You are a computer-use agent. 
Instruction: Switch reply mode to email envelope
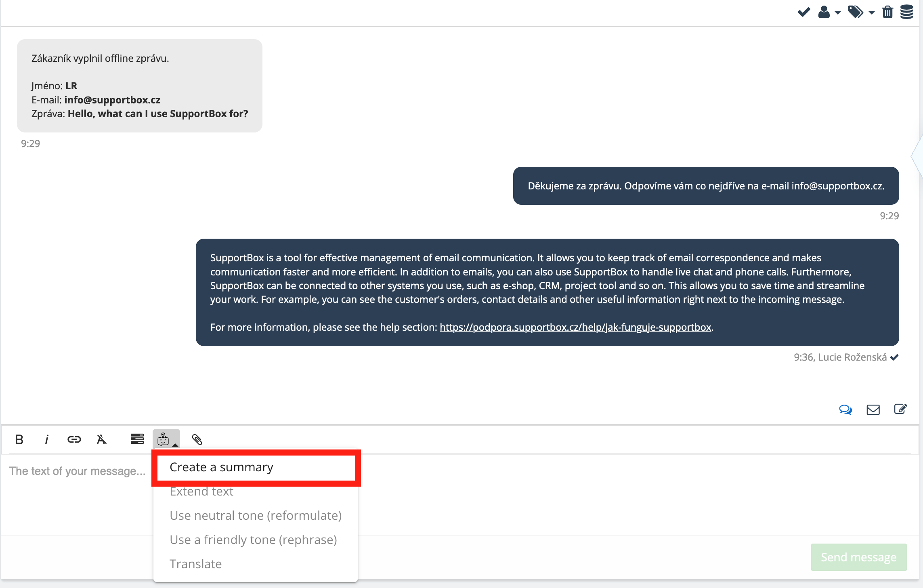pyautogui.click(x=873, y=409)
